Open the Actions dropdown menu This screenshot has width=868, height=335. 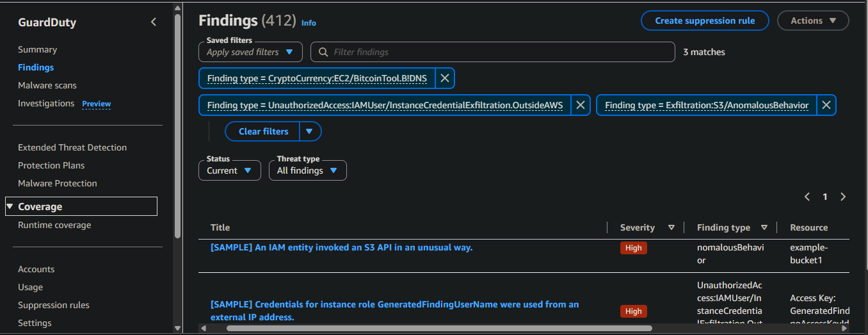[813, 20]
